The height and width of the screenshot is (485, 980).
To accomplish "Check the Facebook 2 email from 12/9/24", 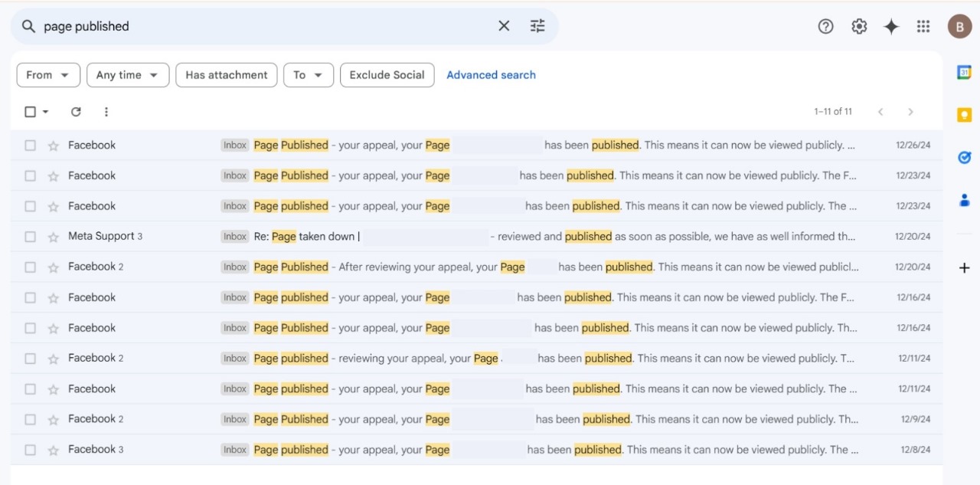I will 31,419.
